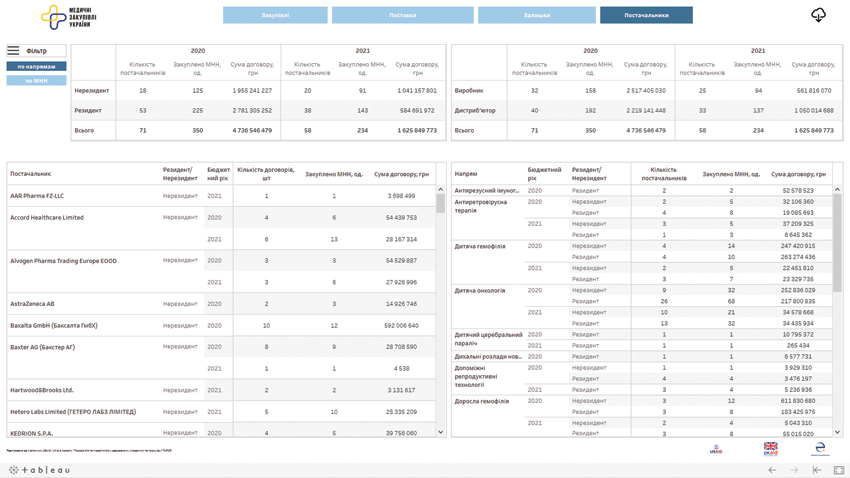The height and width of the screenshot is (478, 850).
Task: Click the Tableau logo in footer
Action: pyautogui.click(x=40, y=470)
